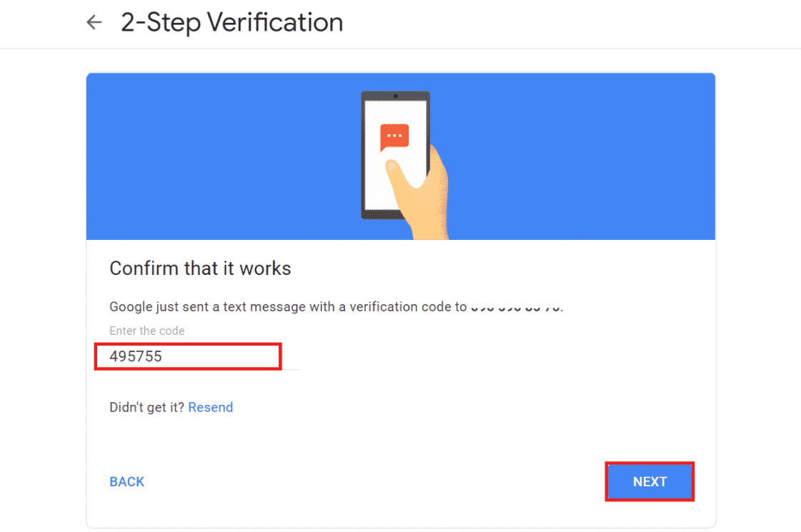The height and width of the screenshot is (532, 801).
Task: Click BACK to return to previous step
Action: [126, 481]
